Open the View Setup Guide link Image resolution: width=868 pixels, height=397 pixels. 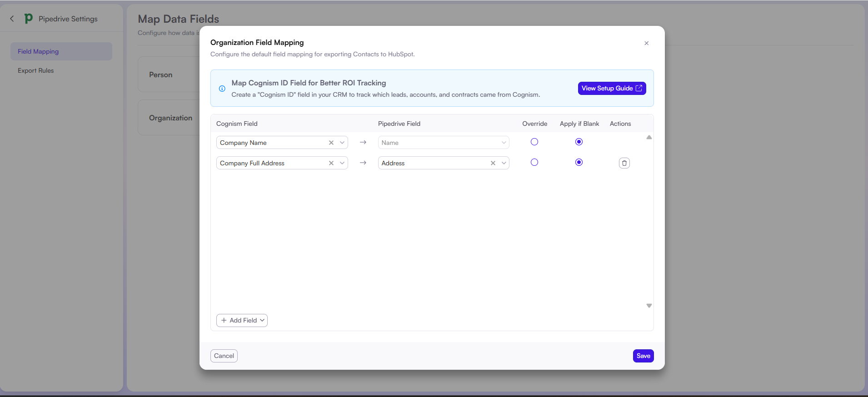click(612, 88)
